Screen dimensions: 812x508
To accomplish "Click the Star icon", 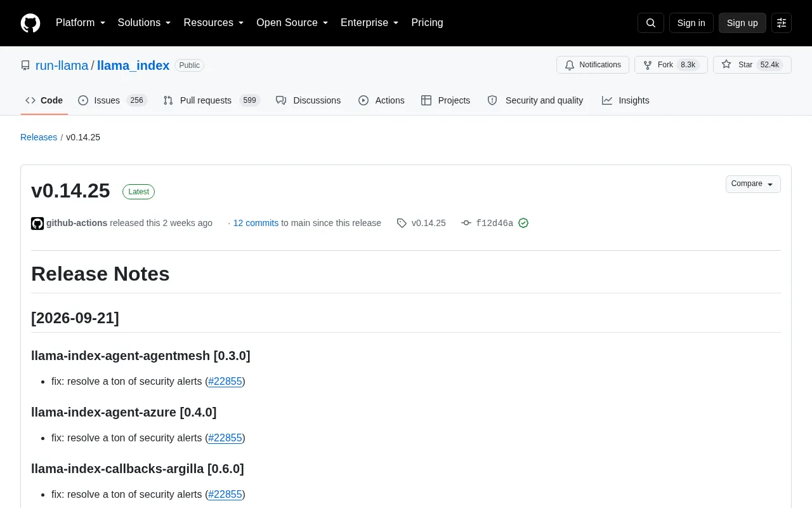I will (726, 65).
